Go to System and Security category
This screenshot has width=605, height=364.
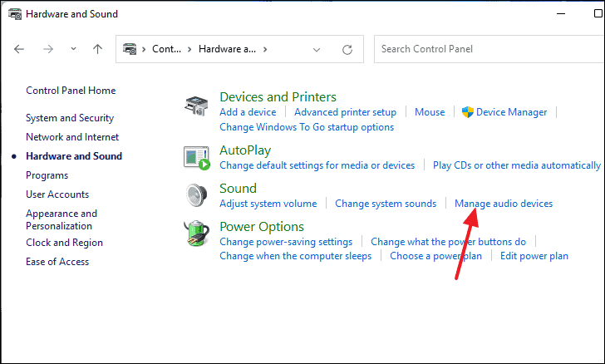click(x=70, y=118)
